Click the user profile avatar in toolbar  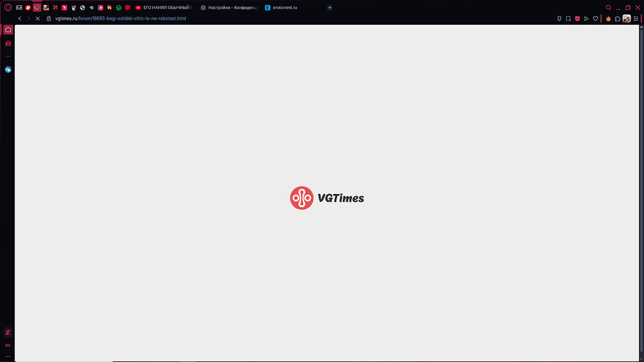click(626, 19)
